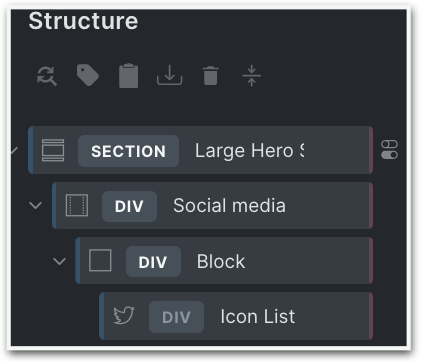Click the Block square icon
This screenshot has width=421, height=362.
point(100,260)
